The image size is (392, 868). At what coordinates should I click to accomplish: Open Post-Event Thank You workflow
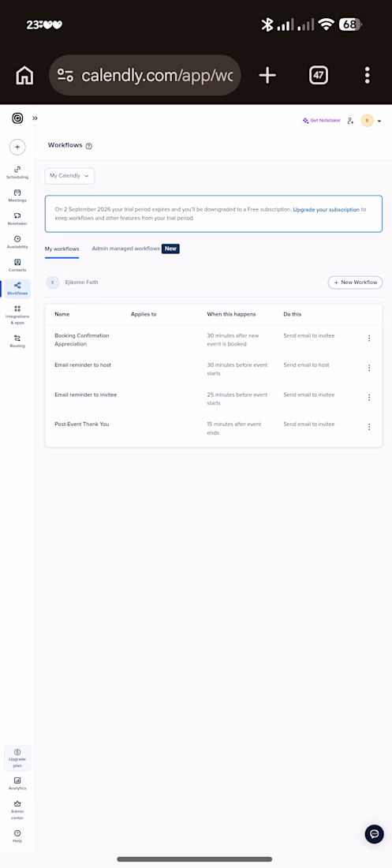pos(82,424)
